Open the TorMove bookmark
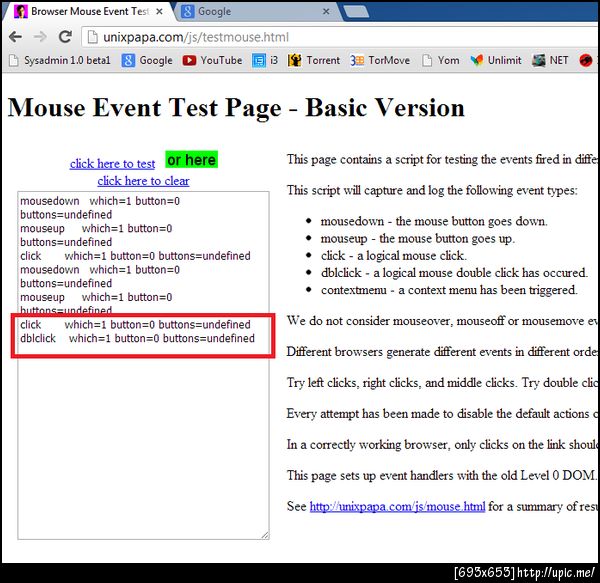This screenshot has height=583, width=600. [380, 60]
